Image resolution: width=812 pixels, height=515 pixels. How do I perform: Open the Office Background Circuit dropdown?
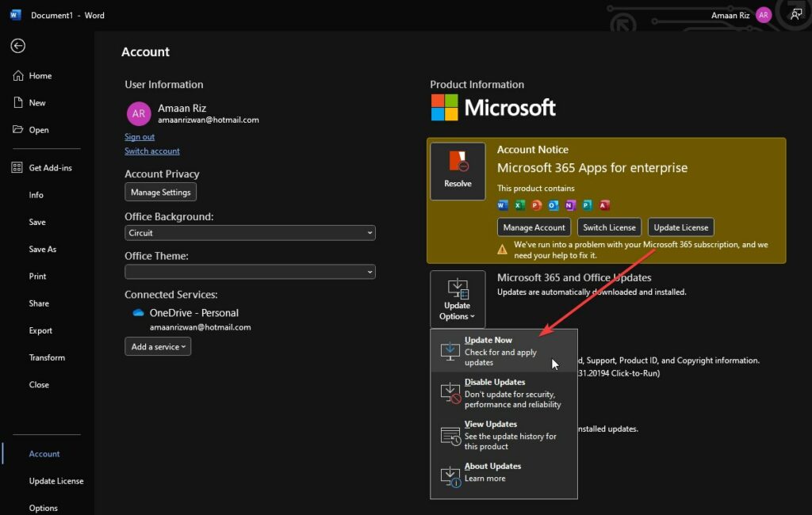click(x=250, y=233)
